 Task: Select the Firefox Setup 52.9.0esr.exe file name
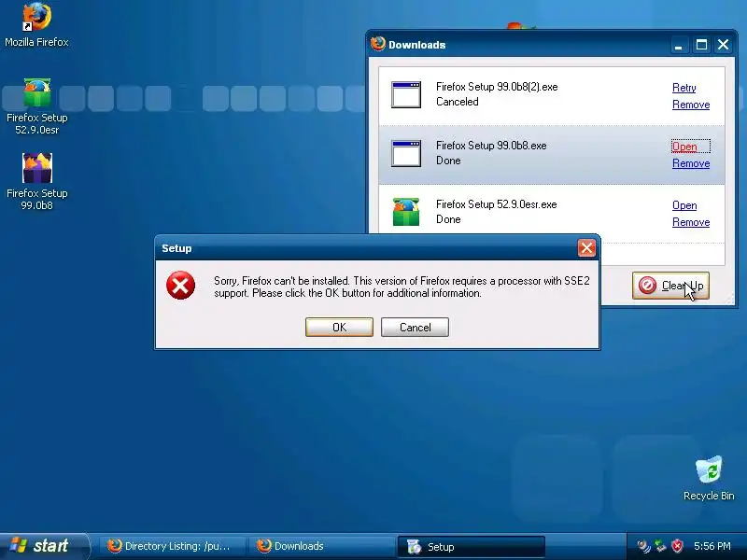tap(497, 204)
